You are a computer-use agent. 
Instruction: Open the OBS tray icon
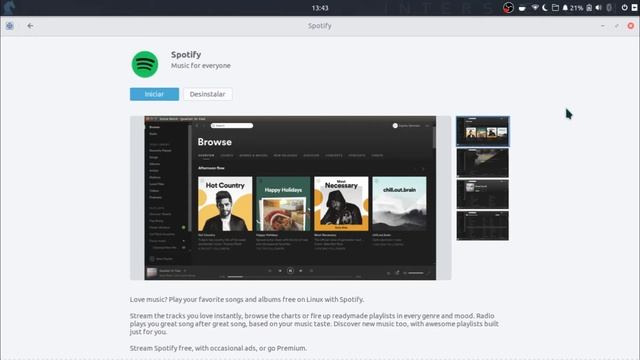(508, 8)
